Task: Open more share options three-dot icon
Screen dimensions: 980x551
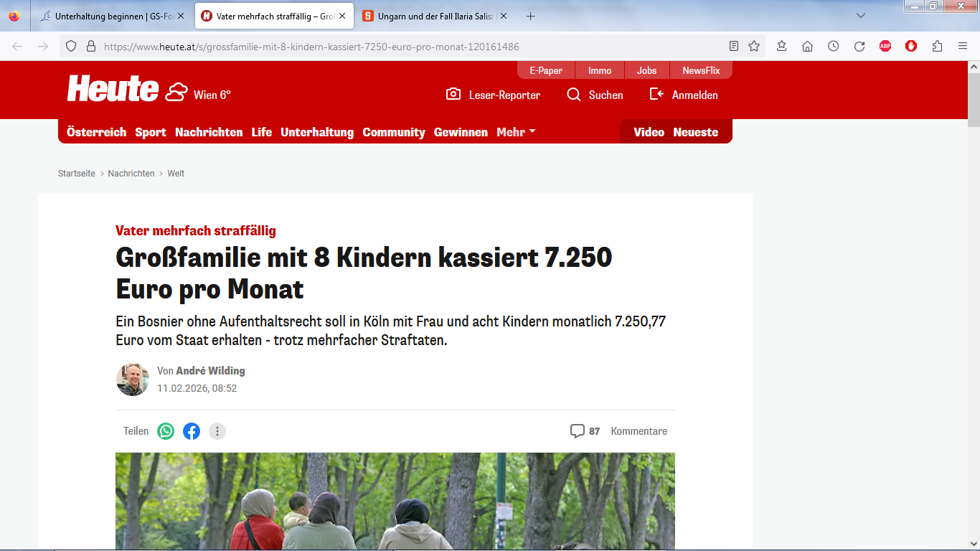Action: 217,431
